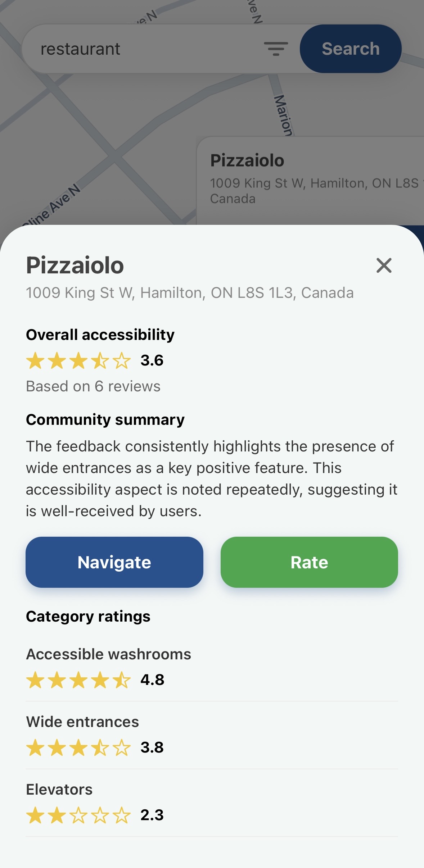Image resolution: width=424 pixels, height=868 pixels.
Task: Click the Category ratings heading
Action: [x=88, y=617]
